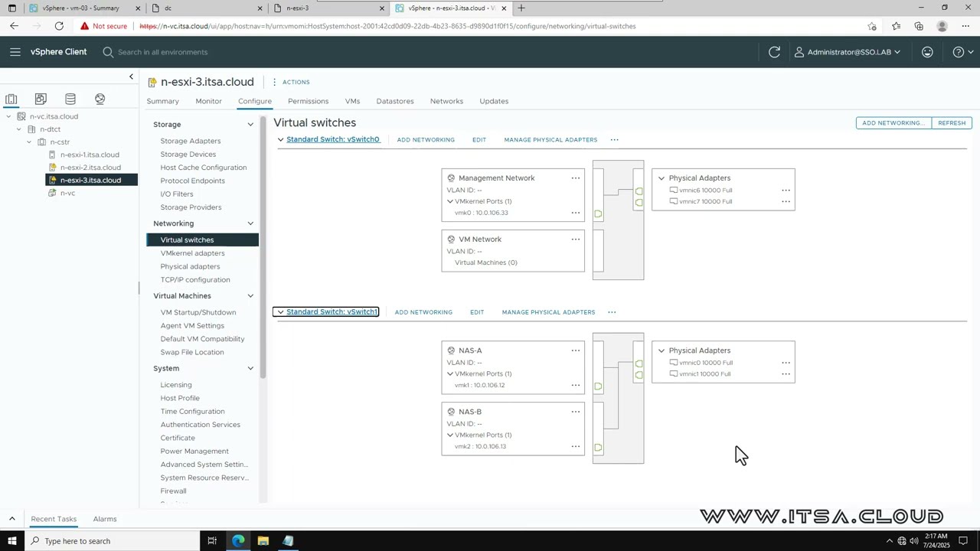Screen dimensions: 980x551
Task: Open Windows Start menu
Action: (x=11, y=541)
